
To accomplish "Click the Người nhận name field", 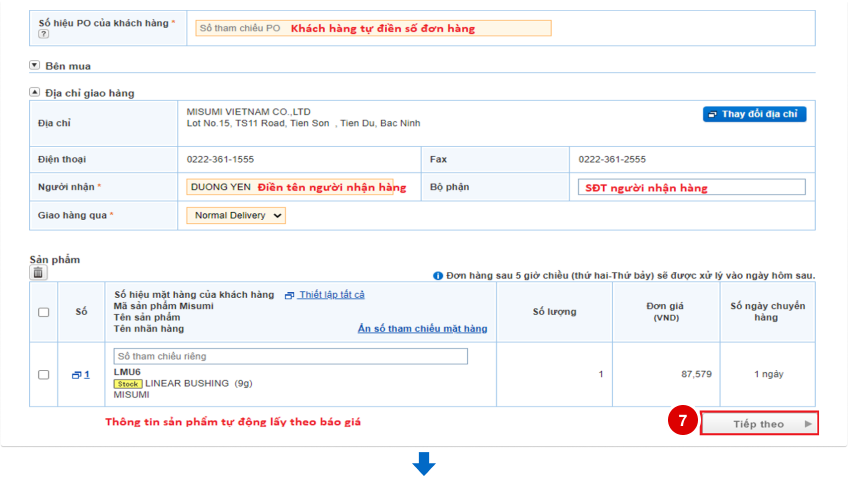I will (296, 187).
